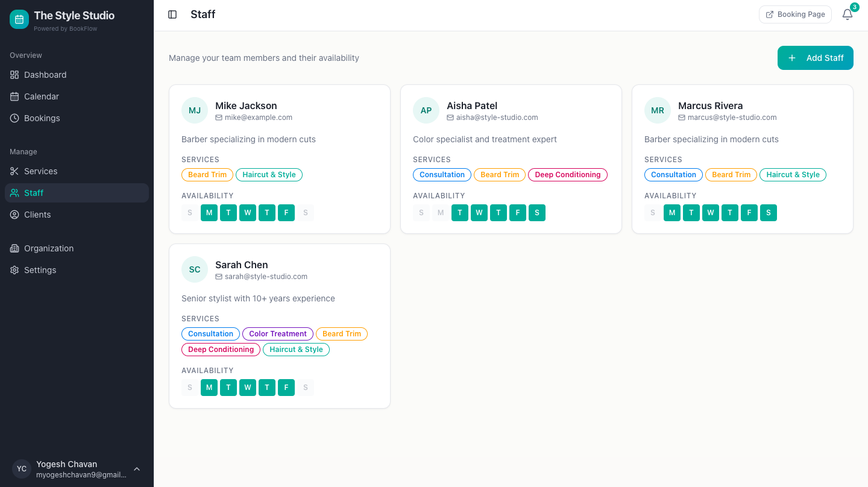
Task: Open the Dashboard page
Action: [x=77, y=75]
